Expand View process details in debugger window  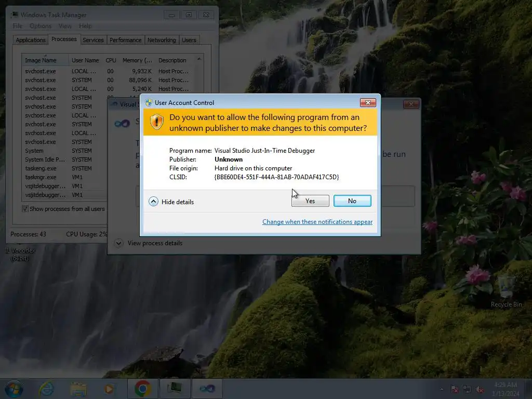tap(118, 243)
